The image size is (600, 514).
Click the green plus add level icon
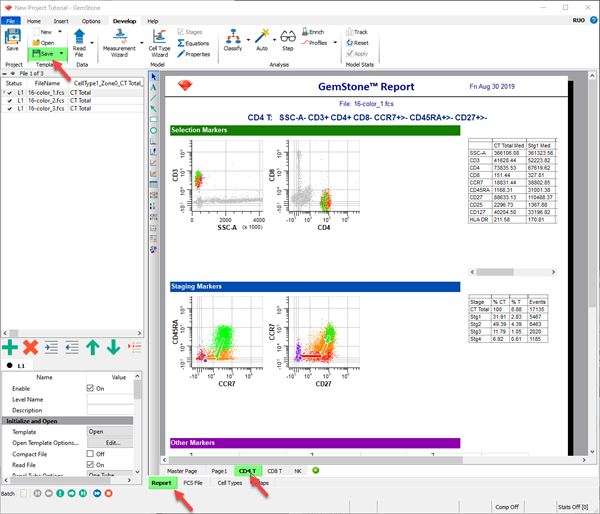(x=11, y=347)
